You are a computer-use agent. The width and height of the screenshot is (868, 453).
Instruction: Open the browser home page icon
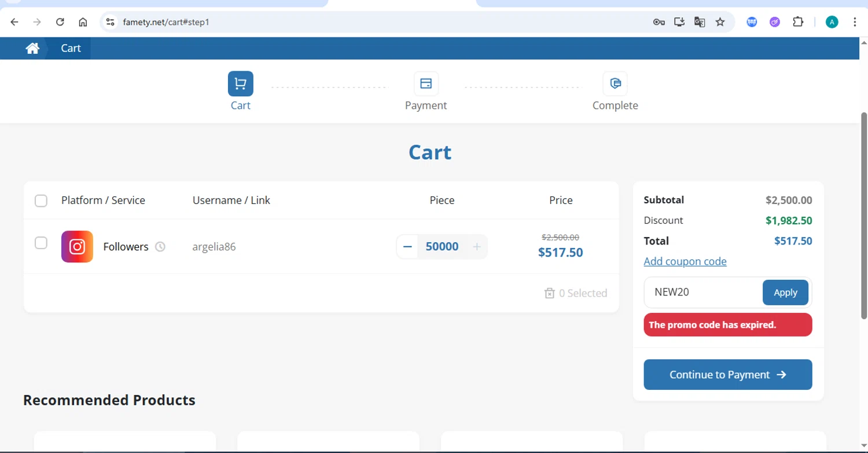[x=83, y=22]
